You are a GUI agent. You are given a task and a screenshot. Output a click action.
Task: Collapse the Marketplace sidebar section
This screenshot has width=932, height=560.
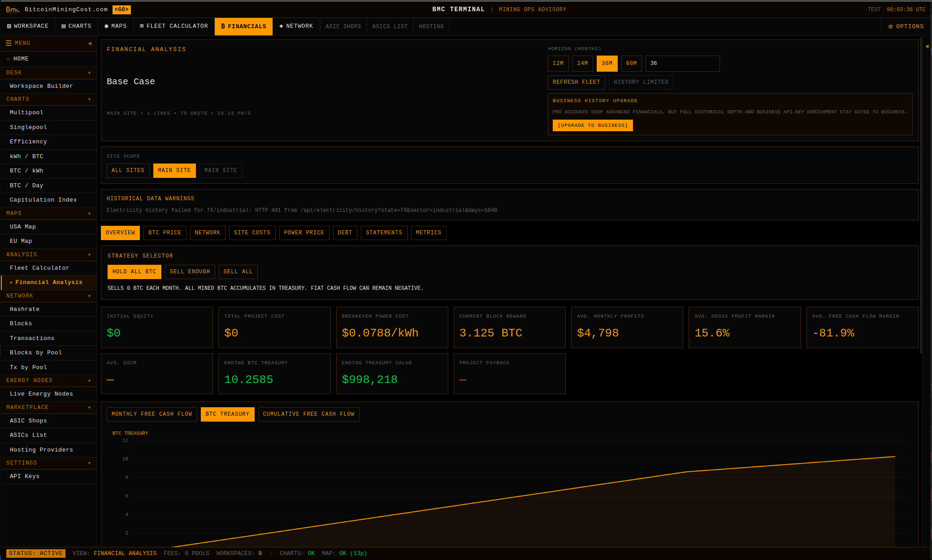point(89,408)
